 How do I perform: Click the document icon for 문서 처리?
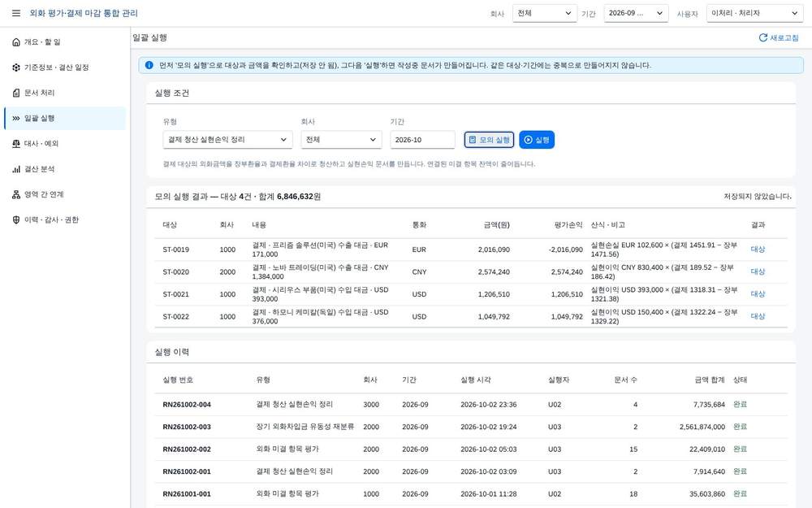click(x=16, y=93)
